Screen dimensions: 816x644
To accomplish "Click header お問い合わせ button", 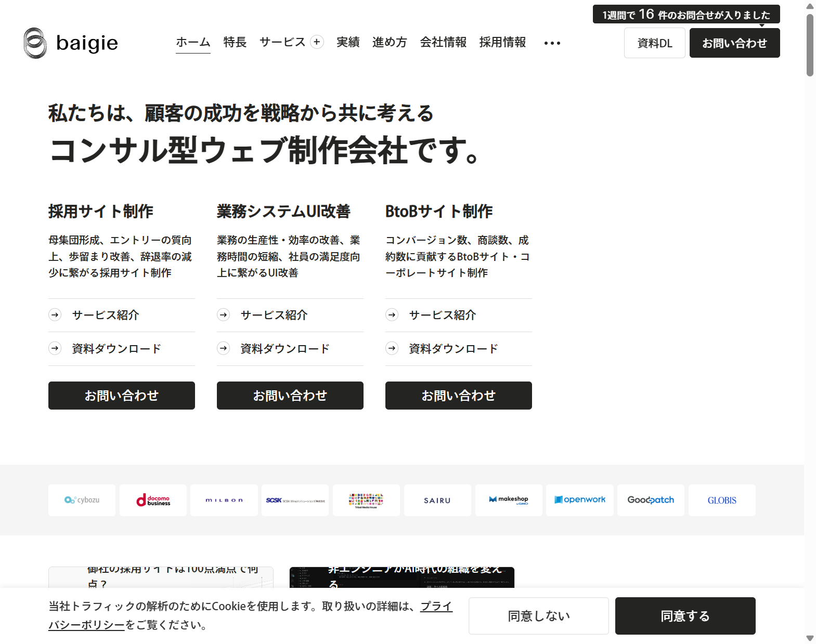I will [x=734, y=43].
